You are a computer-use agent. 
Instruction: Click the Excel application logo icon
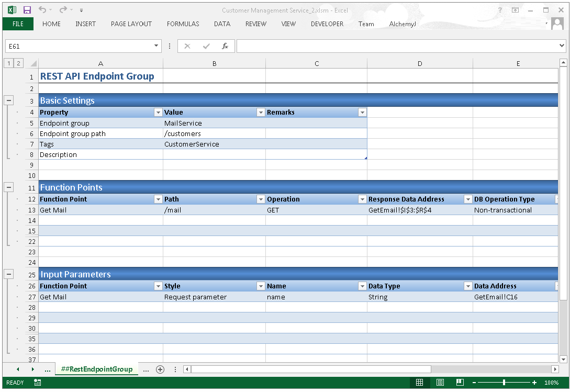(x=12, y=10)
